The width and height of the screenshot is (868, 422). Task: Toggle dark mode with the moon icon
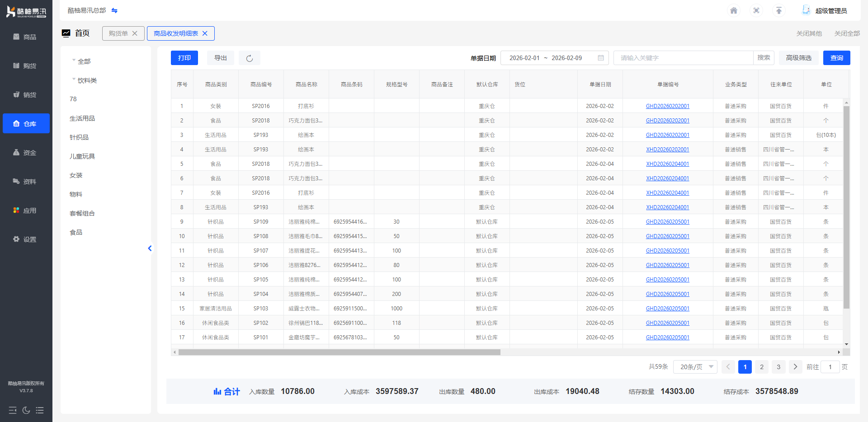click(x=26, y=410)
